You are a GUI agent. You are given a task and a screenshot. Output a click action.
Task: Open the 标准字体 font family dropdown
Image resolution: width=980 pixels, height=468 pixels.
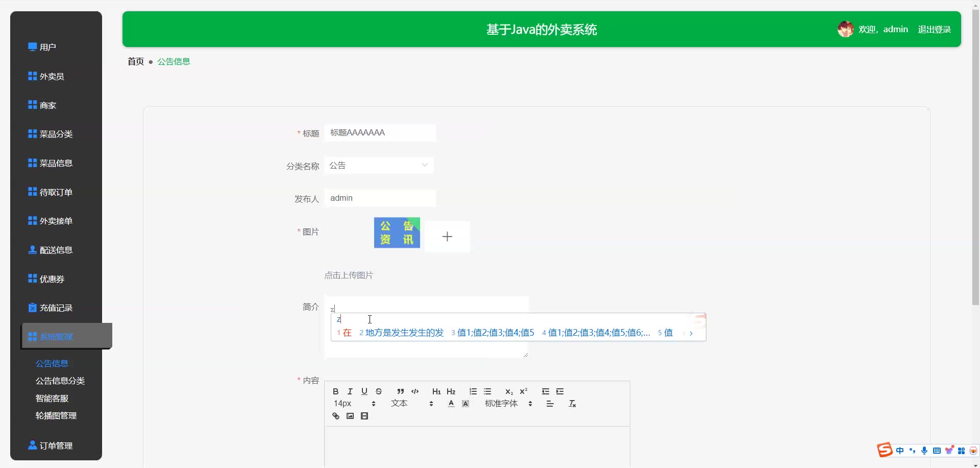point(508,404)
